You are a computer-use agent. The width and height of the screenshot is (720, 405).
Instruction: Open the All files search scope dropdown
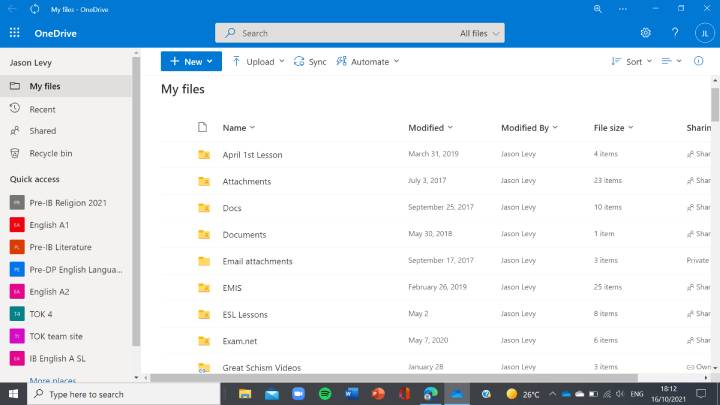pyautogui.click(x=479, y=33)
